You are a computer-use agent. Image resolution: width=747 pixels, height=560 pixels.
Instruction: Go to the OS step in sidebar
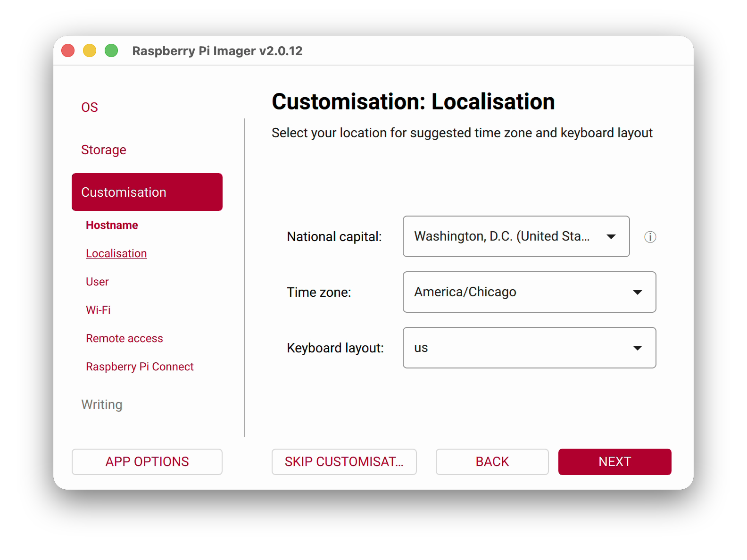point(90,107)
